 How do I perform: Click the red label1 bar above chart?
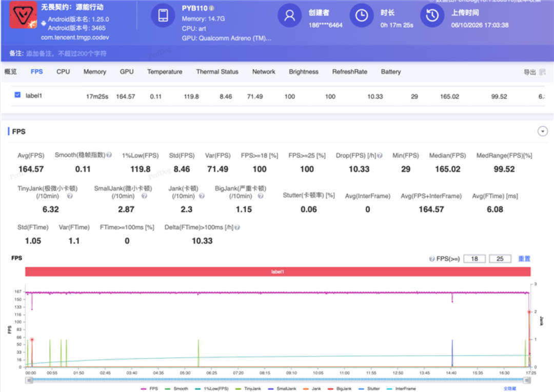[x=278, y=271]
